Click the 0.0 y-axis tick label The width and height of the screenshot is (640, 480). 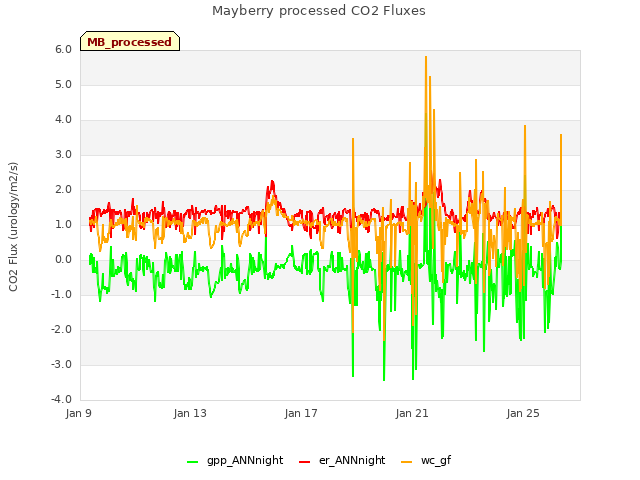click(x=63, y=260)
